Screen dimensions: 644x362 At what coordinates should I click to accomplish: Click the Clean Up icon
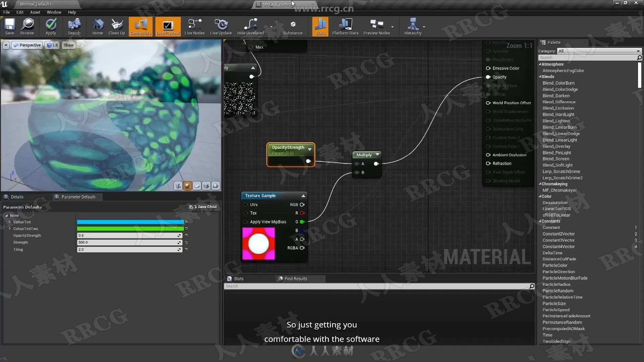pos(116,27)
